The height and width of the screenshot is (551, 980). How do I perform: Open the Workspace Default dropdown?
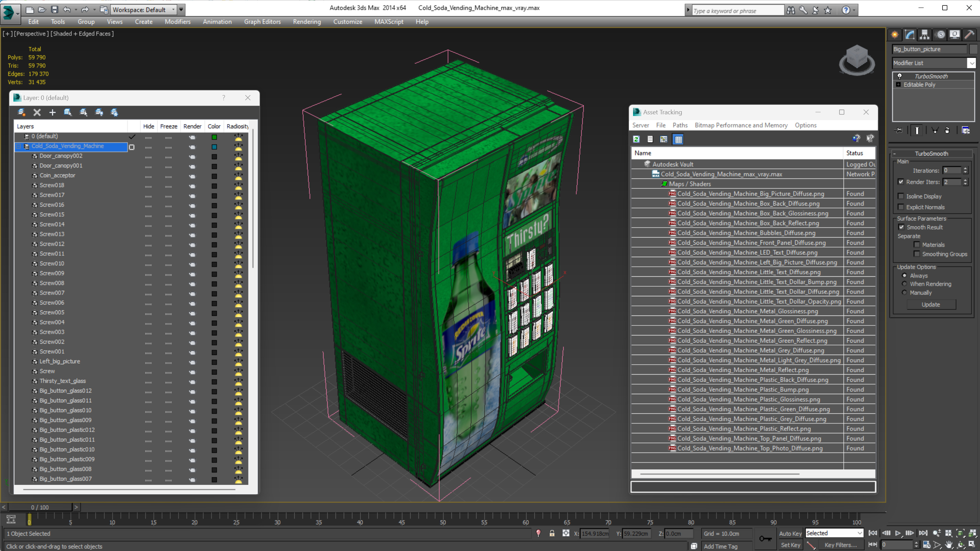(x=173, y=10)
